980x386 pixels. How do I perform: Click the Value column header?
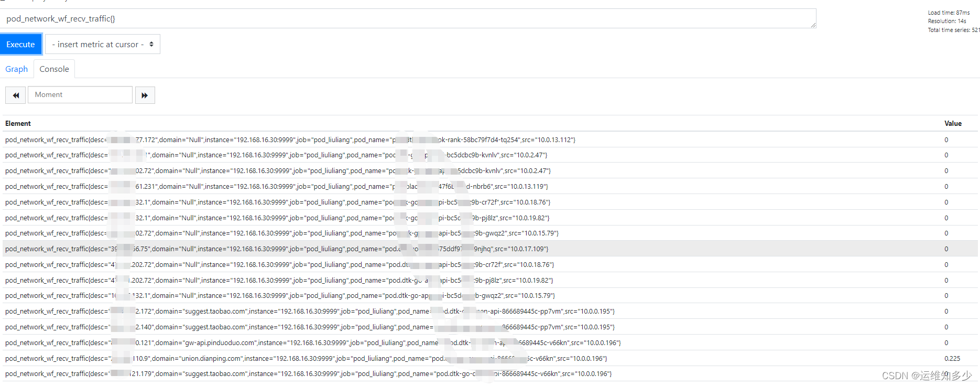click(x=953, y=123)
